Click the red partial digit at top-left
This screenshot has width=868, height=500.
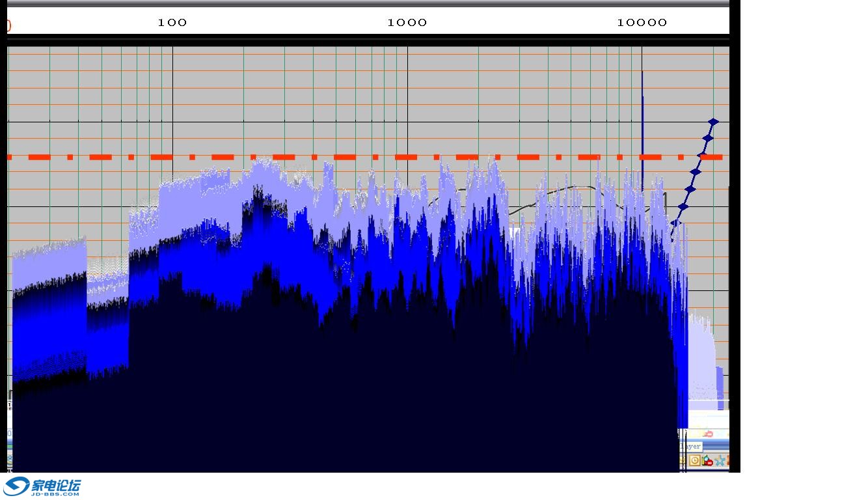[x=9, y=25]
